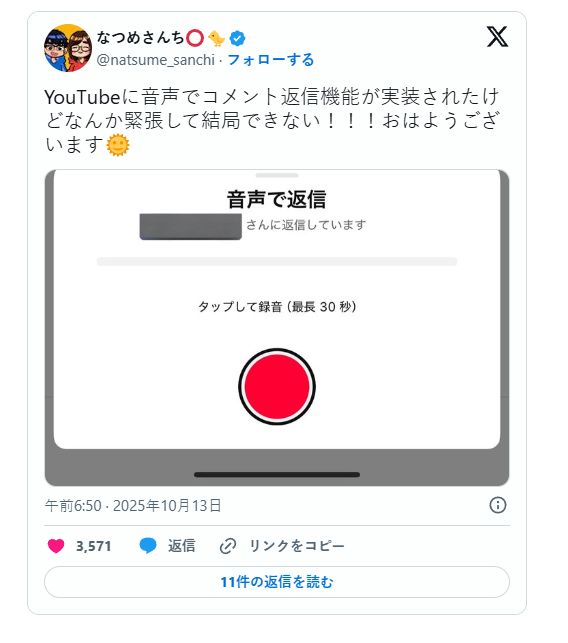
Task: Click the audio recording progress bar
Action: (x=277, y=262)
